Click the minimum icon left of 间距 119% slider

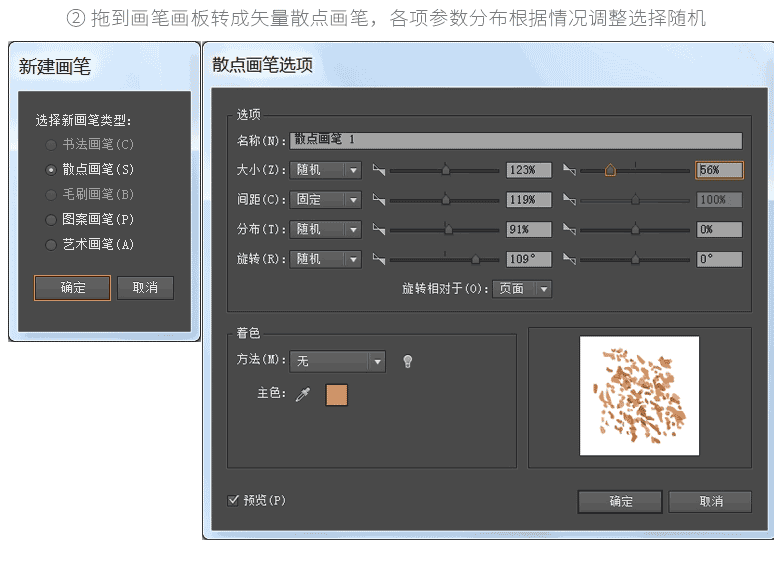point(379,200)
